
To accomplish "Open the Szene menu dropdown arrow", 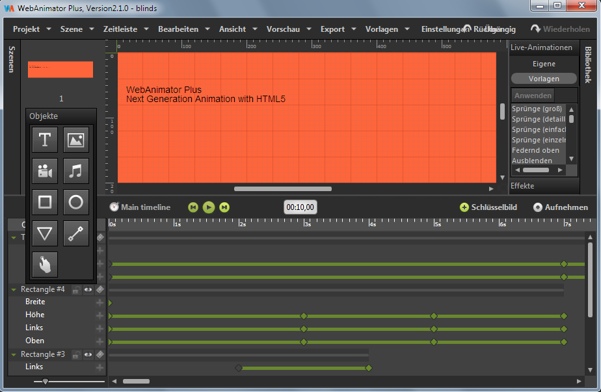I will coord(92,29).
